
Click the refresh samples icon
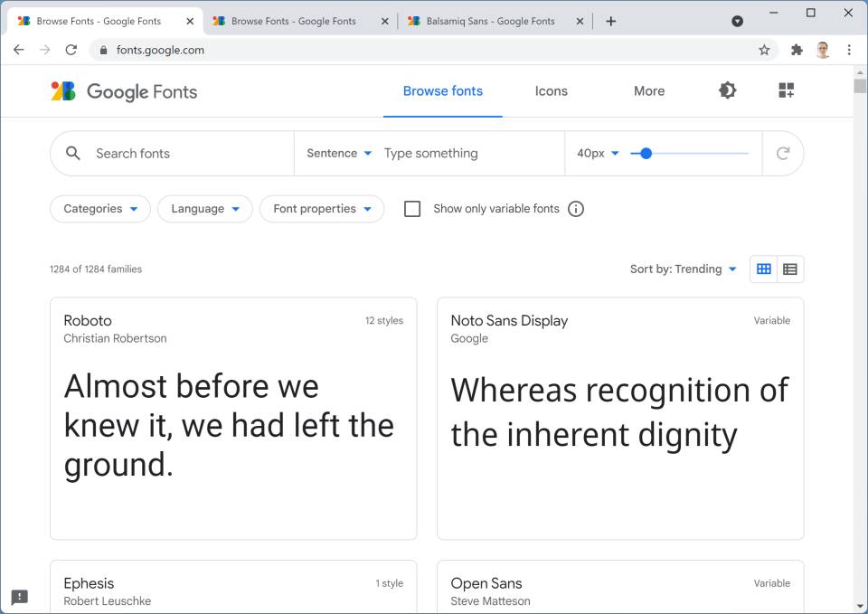pos(783,153)
